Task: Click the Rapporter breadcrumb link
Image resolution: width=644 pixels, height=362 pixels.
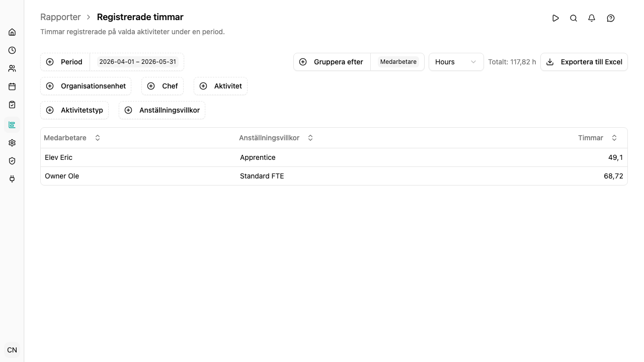Action: click(60, 17)
